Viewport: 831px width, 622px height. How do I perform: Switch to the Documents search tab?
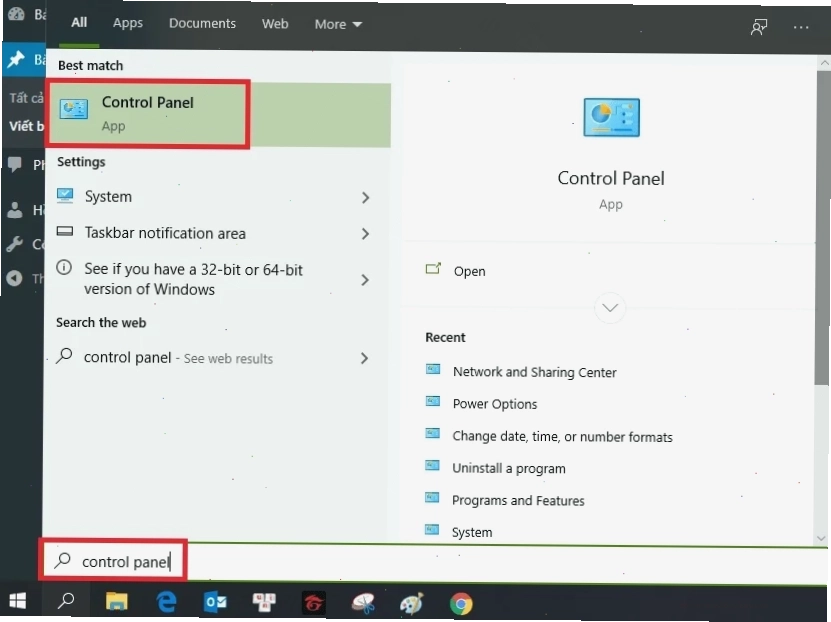(x=202, y=23)
